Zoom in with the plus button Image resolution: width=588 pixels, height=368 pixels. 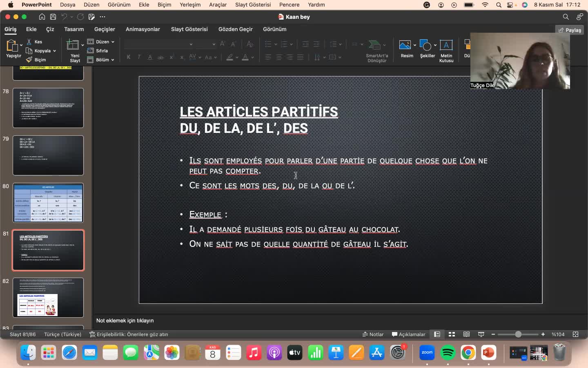[x=543, y=334]
